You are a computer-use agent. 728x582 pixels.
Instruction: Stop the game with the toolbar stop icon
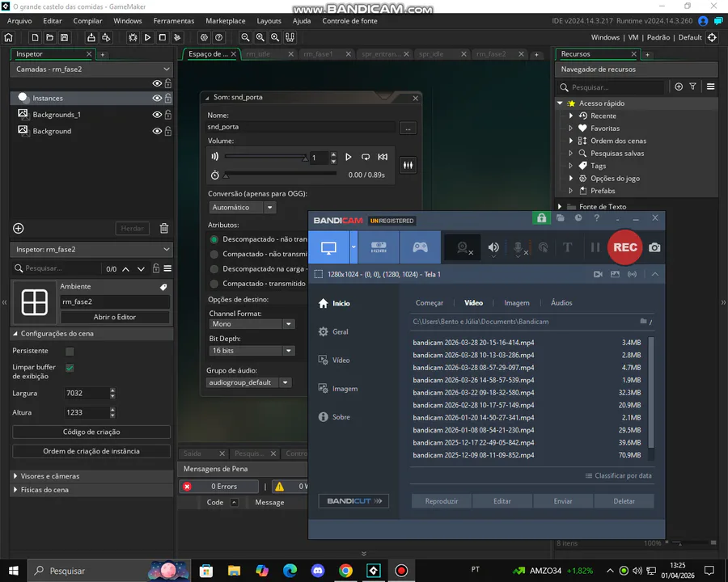tap(163, 38)
